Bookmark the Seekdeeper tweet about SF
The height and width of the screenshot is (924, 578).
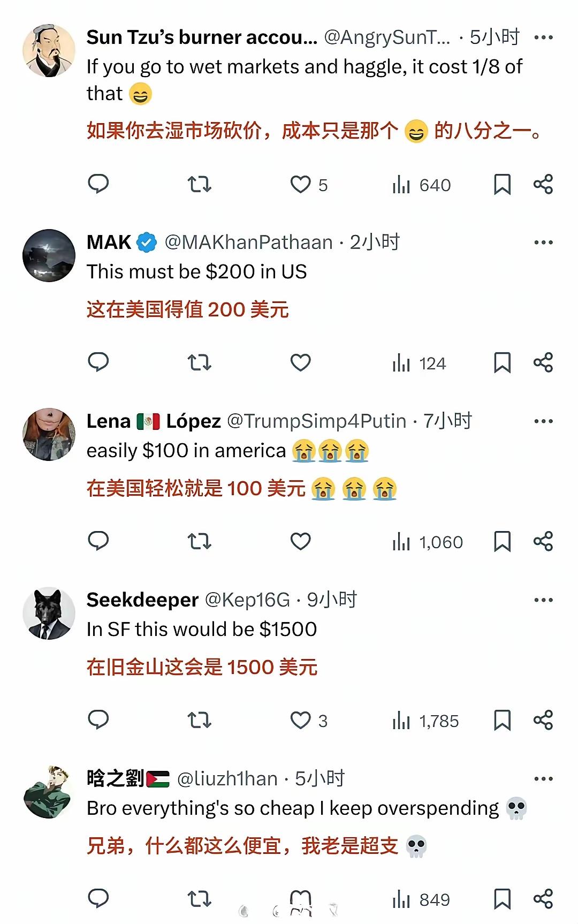pos(502,720)
